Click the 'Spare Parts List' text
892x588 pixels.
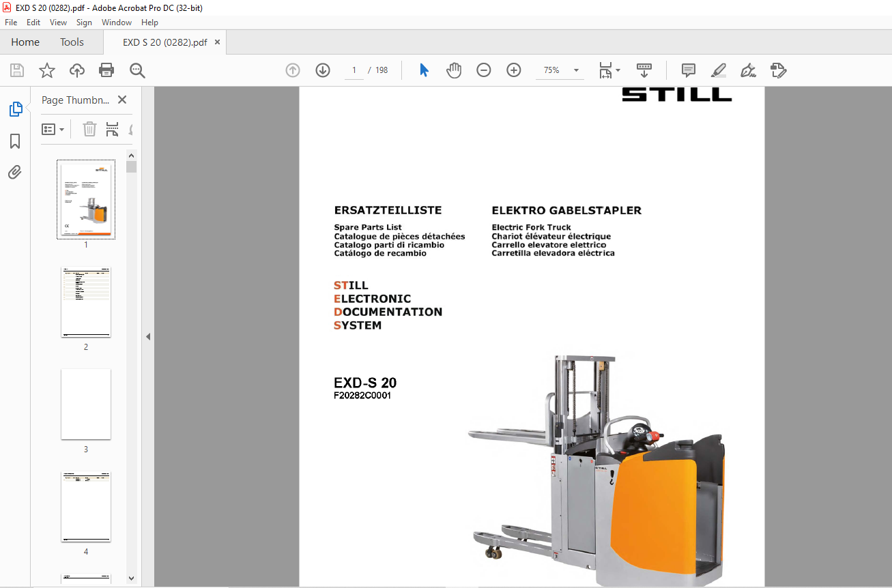(368, 228)
